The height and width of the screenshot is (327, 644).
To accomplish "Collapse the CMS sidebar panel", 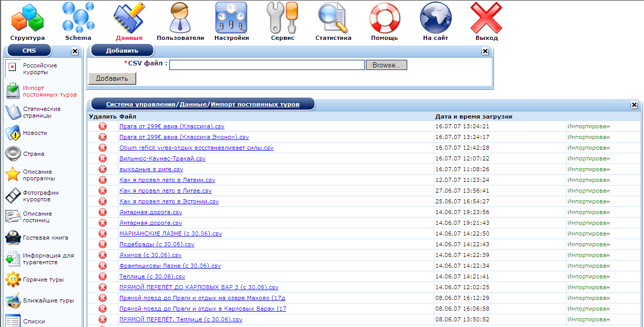I will click(75, 51).
